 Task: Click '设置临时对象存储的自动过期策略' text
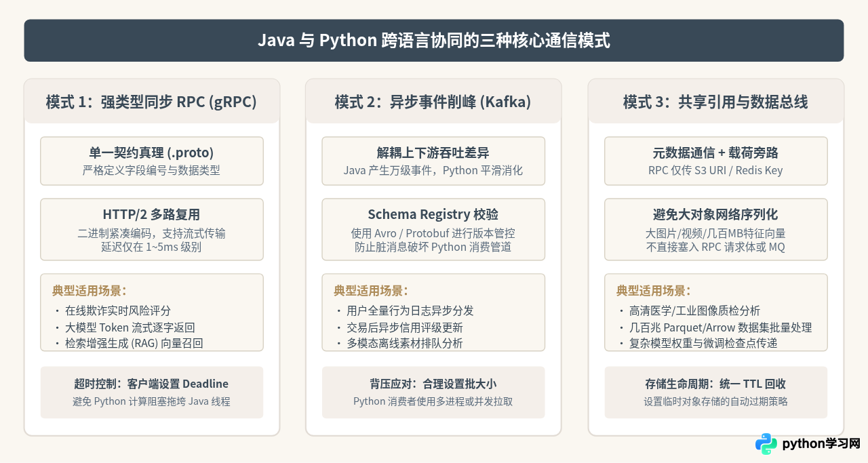pyautogui.click(x=715, y=401)
